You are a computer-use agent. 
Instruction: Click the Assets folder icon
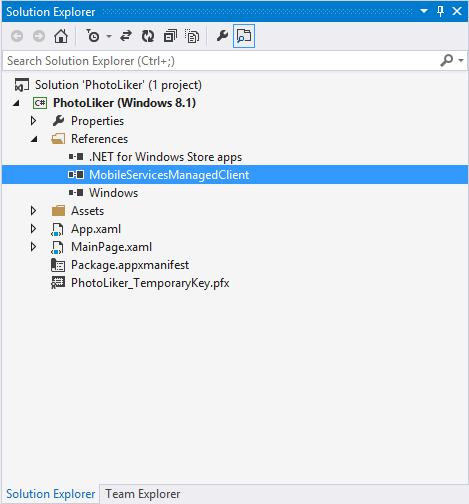click(x=58, y=211)
